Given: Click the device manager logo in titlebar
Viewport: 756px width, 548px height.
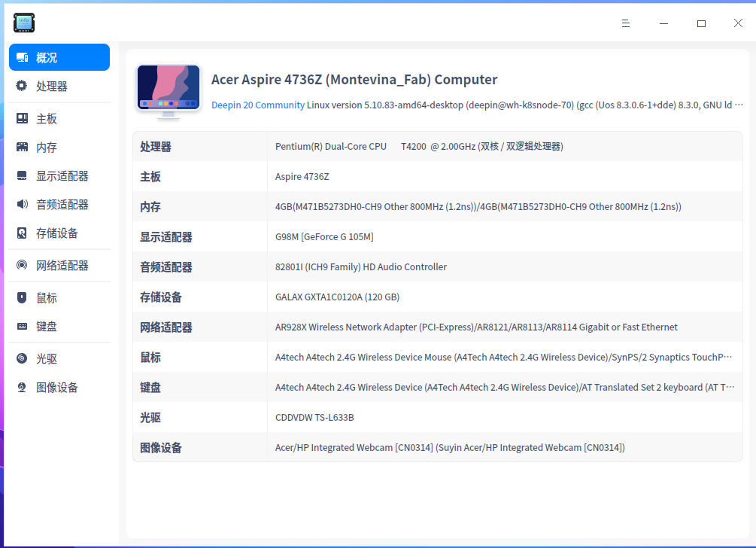Looking at the screenshot, I should pyautogui.click(x=23, y=23).
